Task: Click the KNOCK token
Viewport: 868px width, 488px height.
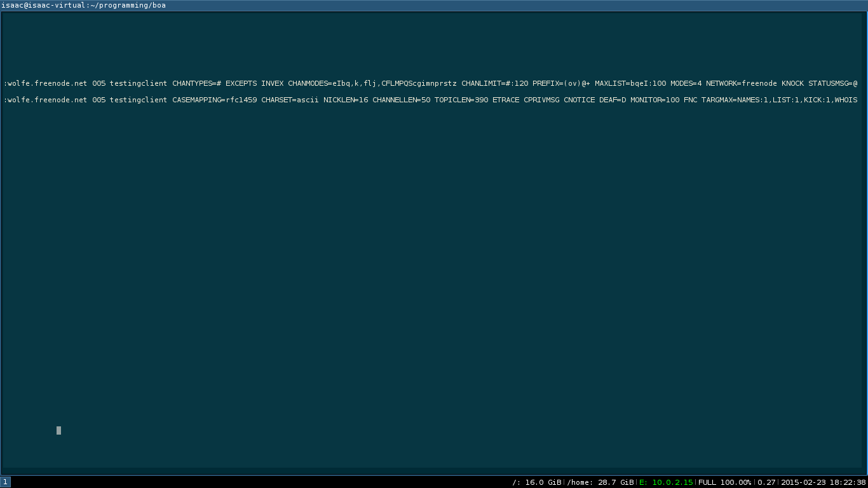Action: point(792,83)
